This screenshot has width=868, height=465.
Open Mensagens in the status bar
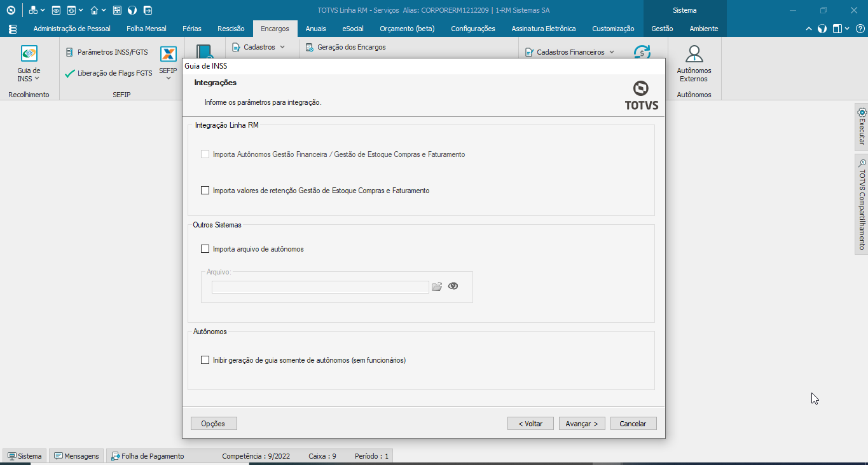coord(77,456)
